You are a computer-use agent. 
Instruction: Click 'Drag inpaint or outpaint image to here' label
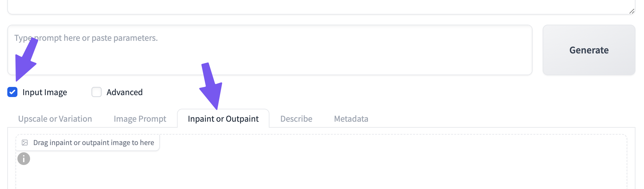[x=94, y=143]
